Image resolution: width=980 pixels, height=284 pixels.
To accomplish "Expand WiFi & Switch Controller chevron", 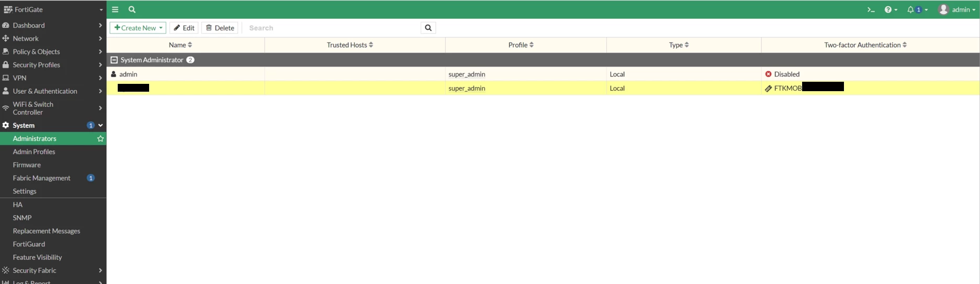I will click(100, 108).
